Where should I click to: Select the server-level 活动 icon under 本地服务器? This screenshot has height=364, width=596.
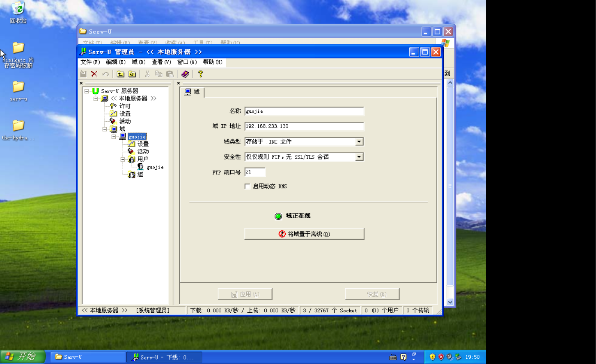(113, 121)
